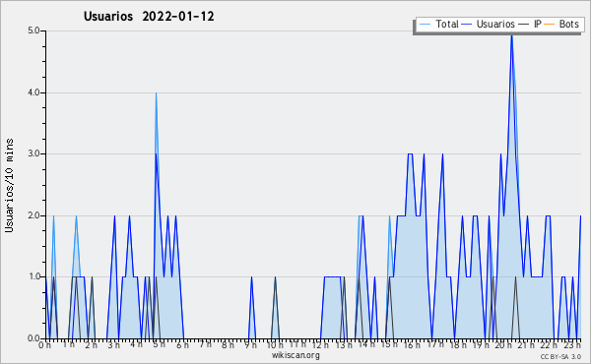Click the orange Bots legend line
This screenshot has height=364, width=591.
click(550, 25)
